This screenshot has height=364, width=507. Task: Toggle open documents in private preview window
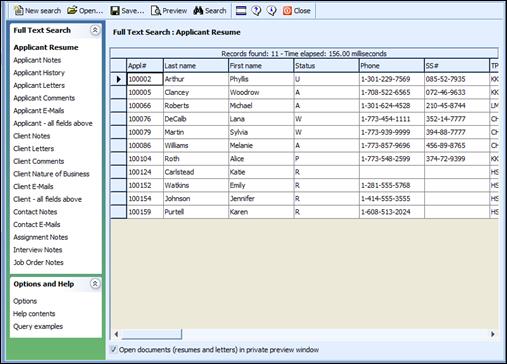pyautogui.click(x=114, y=349)
